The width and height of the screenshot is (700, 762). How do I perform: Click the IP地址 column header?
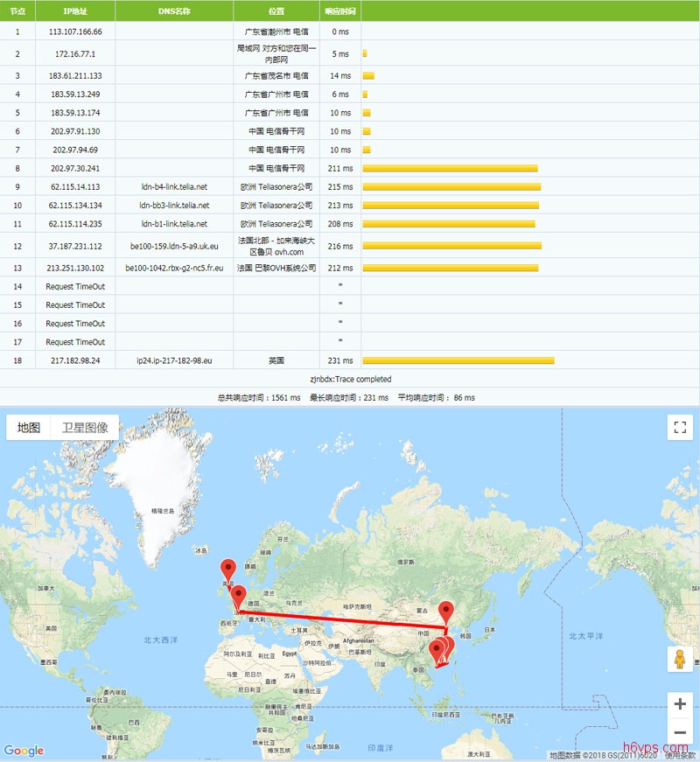(75, 11)
